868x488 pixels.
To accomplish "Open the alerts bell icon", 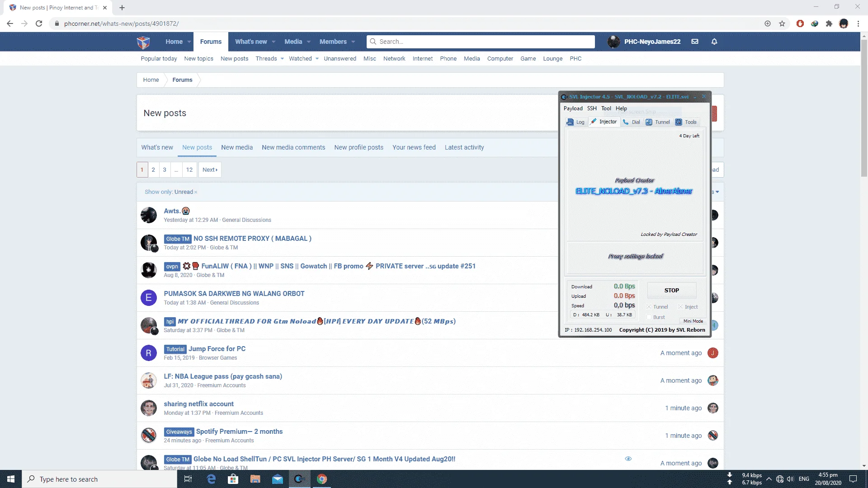I will point(714,42).
